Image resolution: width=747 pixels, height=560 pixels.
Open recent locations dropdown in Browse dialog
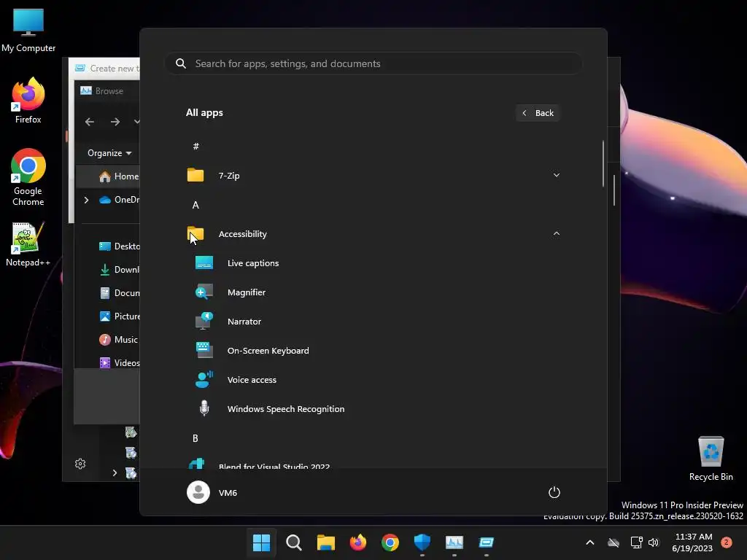click(x=136, y=122)
